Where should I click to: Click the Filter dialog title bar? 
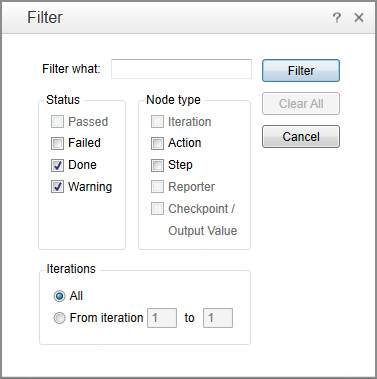(x=167, y=17)
